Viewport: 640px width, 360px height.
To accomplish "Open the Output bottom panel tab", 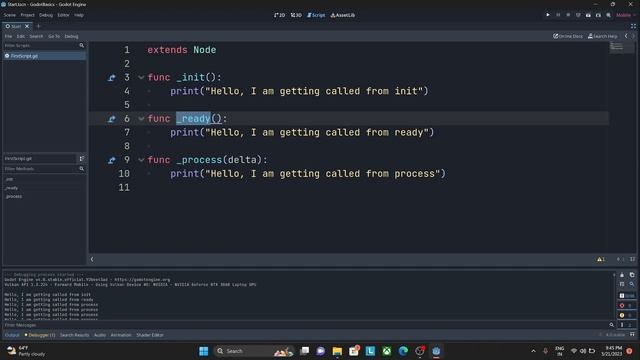I will [x=12, y=335].
